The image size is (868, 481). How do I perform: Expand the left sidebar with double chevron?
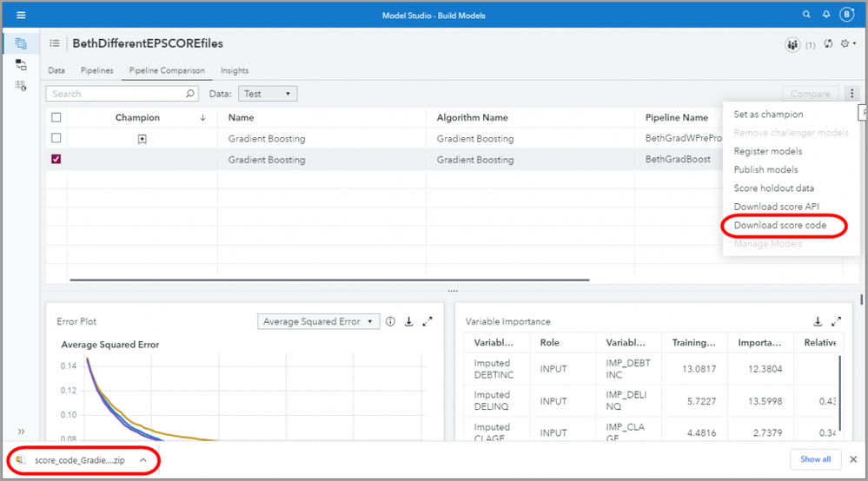tap(21, 432)
